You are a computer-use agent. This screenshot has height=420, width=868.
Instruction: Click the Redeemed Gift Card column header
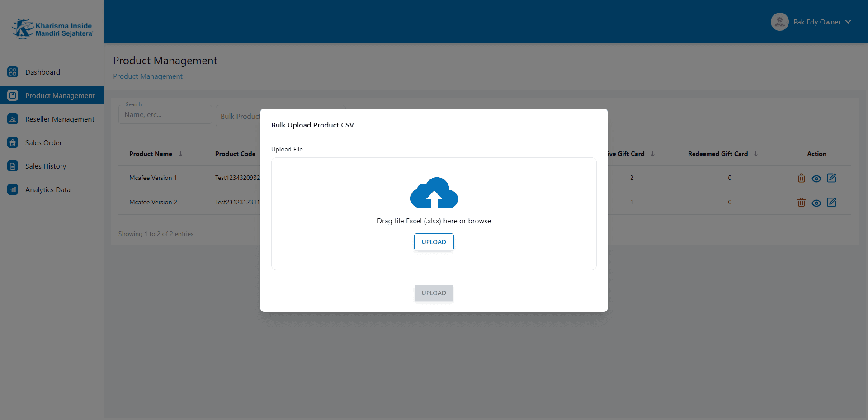point(718,154)
